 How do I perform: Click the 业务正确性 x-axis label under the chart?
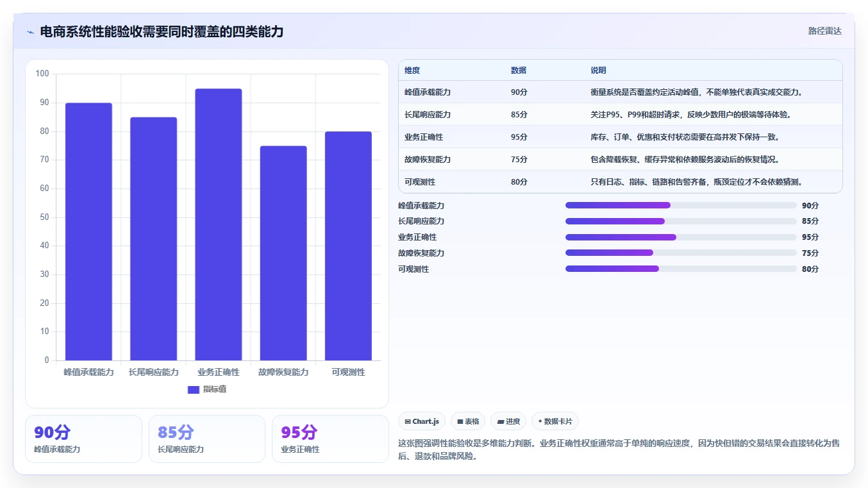(x=219, y=372)
